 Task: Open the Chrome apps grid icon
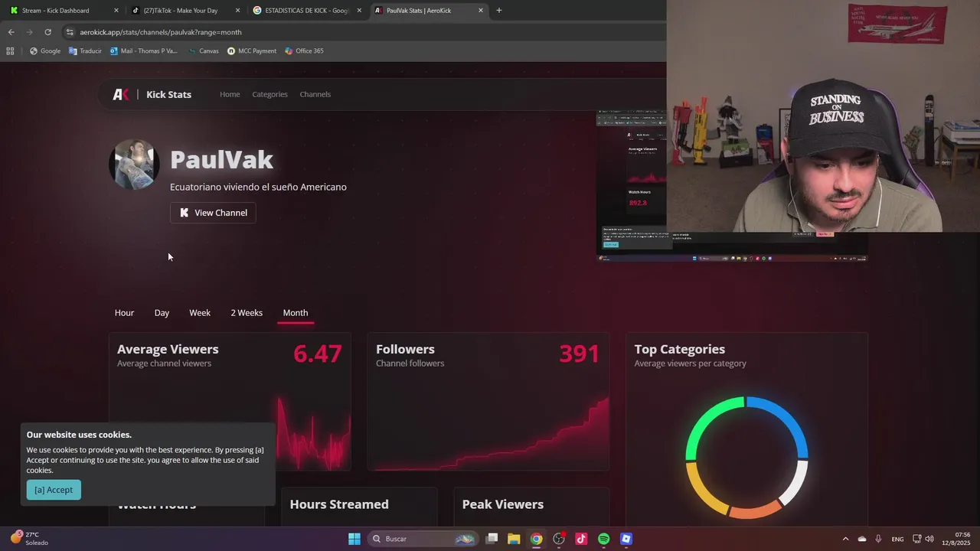coord(10,51)
